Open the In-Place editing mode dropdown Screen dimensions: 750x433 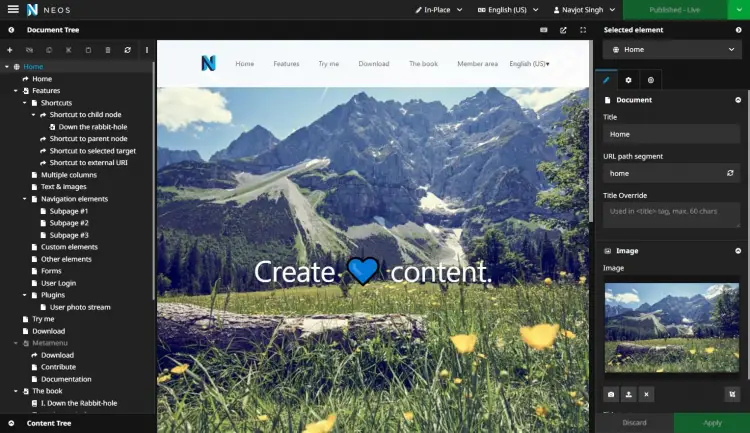click(439, 10)
